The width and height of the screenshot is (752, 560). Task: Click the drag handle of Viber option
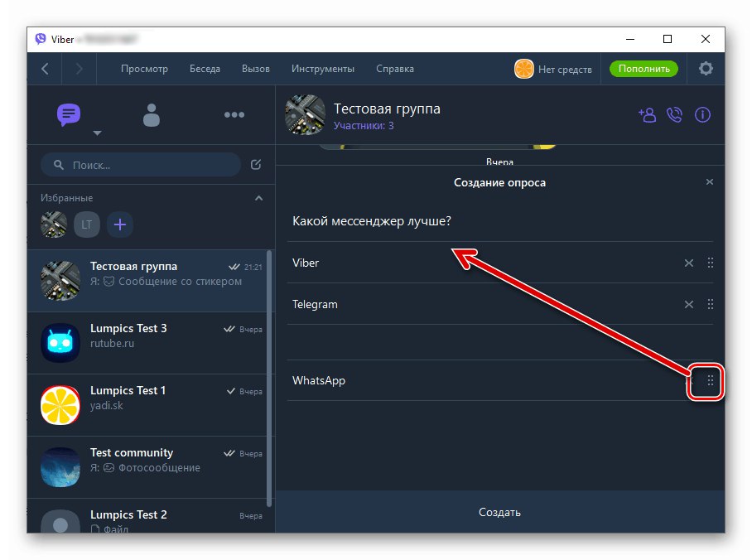pos(711,263)
